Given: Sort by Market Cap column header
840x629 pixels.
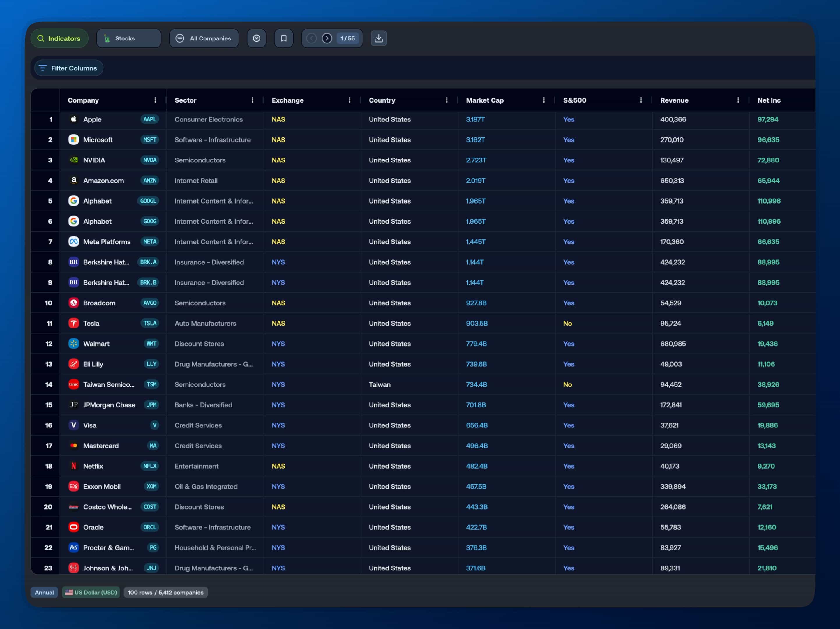Looking at the screenshot, I should (x=485, y=100).
